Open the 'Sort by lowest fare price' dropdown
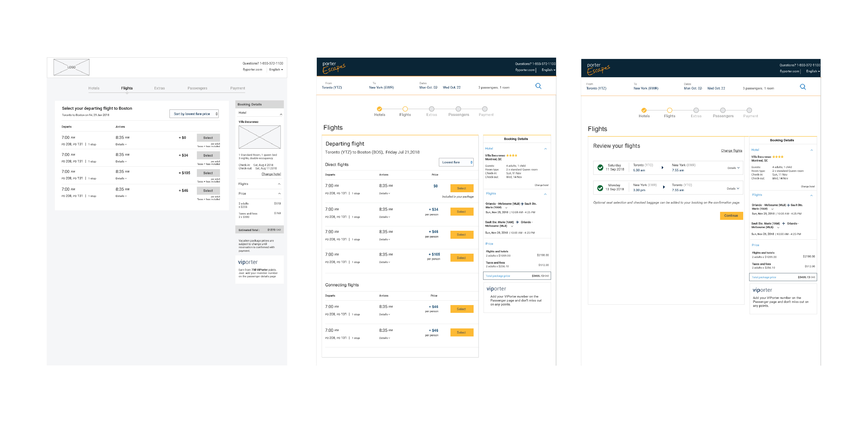This screenshot has height=423, width=868. coord(194,114)
